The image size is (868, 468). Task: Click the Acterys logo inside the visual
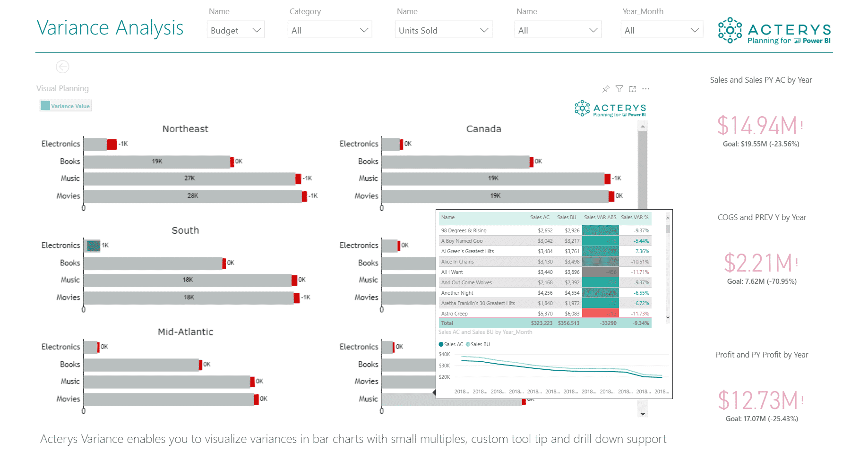point(609,108)
